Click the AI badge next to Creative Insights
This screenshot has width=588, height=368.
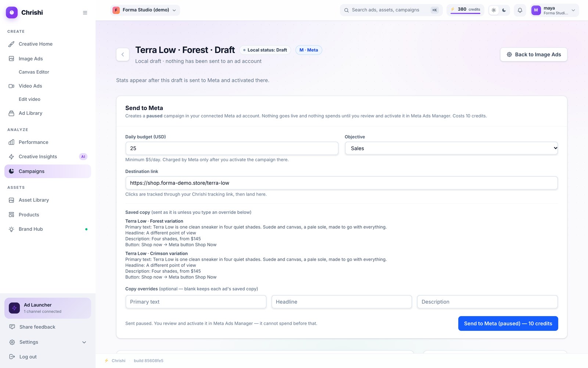pyautogui.click(x=83, y=157)
